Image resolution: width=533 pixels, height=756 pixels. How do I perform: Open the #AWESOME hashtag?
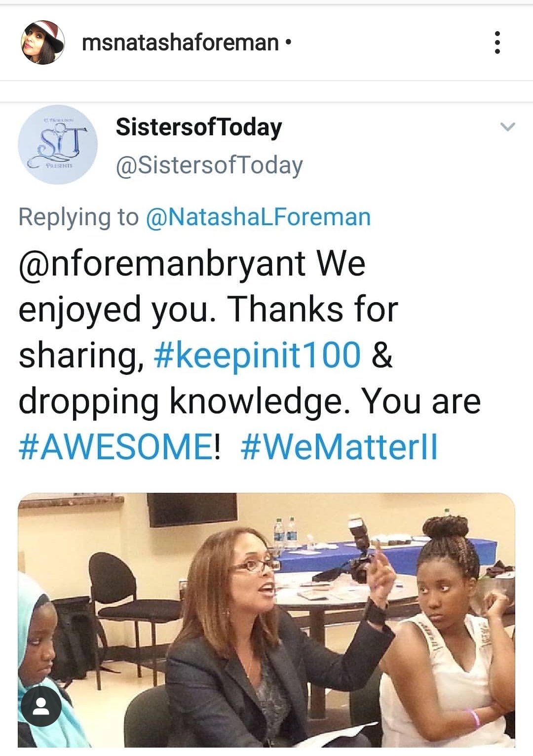(x=115, y=447)
